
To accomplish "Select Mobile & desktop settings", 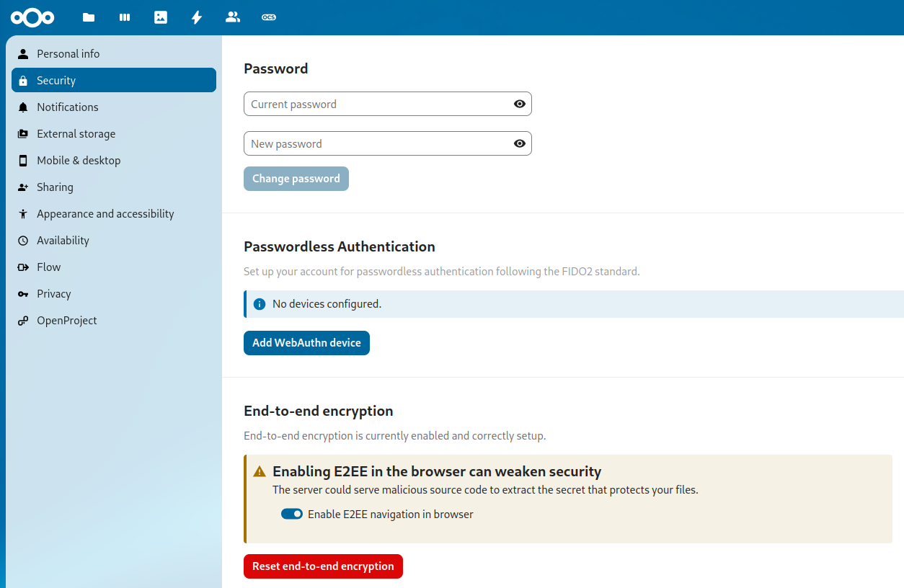I will click(79, 161).
